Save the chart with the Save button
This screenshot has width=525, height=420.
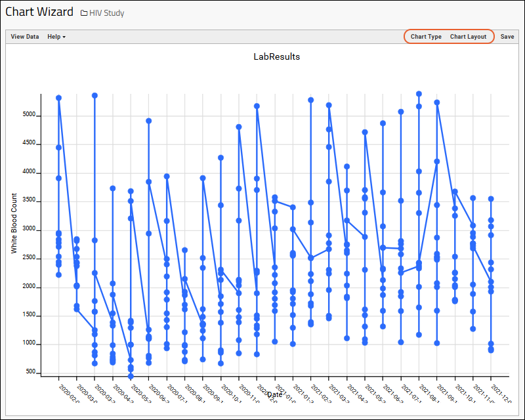(507, 37)
